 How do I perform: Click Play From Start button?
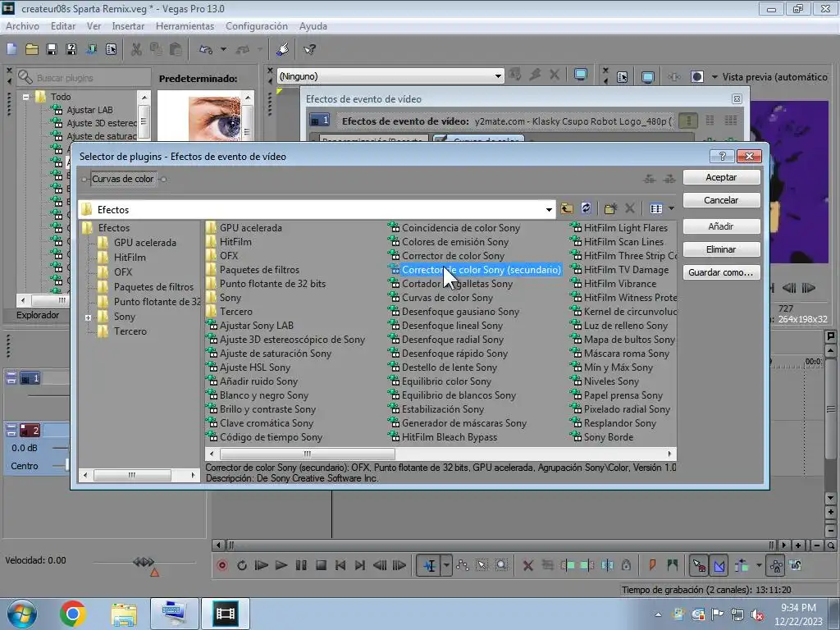click(262, 565)
